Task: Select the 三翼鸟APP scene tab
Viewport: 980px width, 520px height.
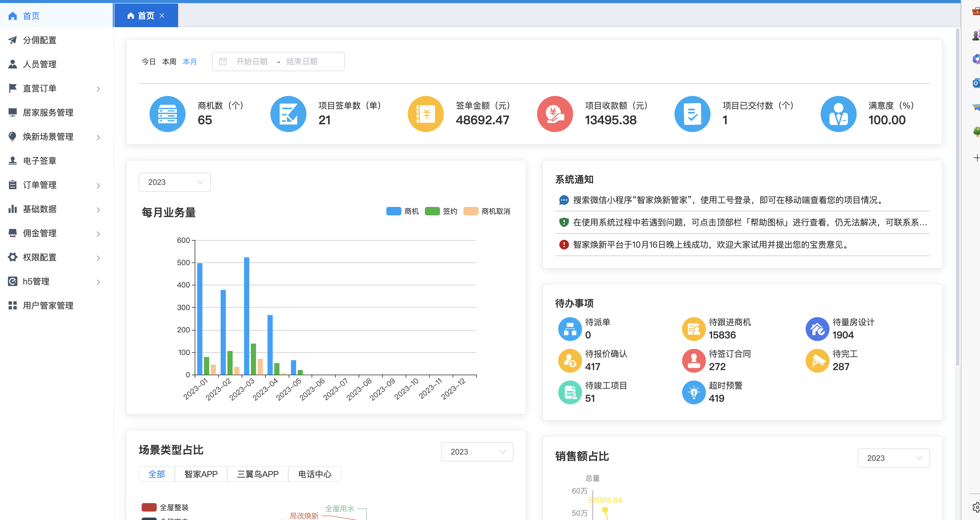Action: click(258, 474)
